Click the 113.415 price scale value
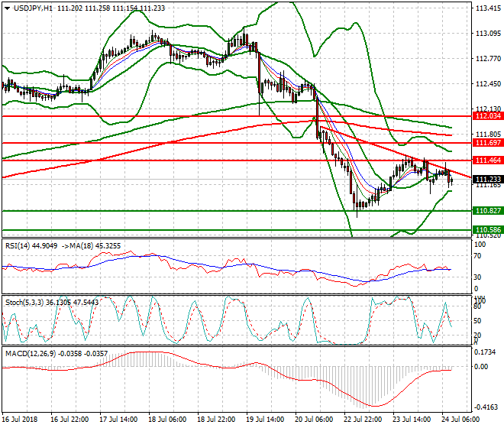 point(488,8)
